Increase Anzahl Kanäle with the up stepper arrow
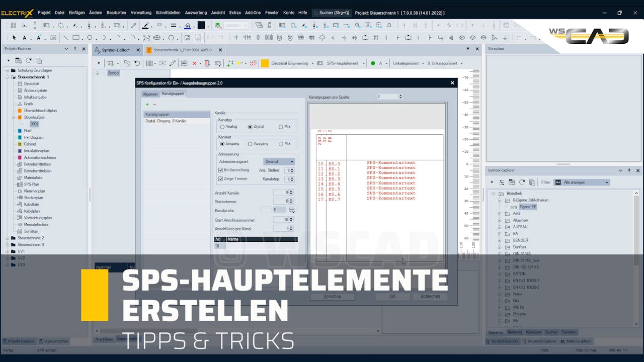This screenshot has height=362, width=644. pyautogui.click(x=291, y=191)
